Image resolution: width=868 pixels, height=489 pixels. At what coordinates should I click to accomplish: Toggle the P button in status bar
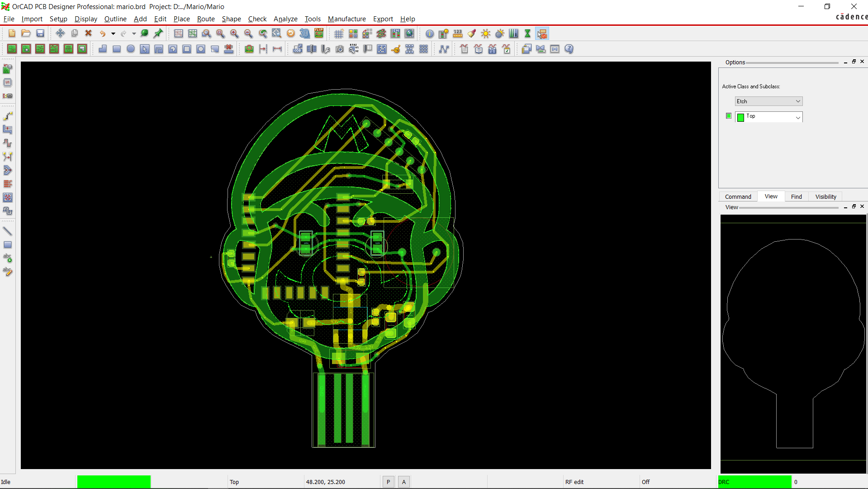tap(388, 482)
